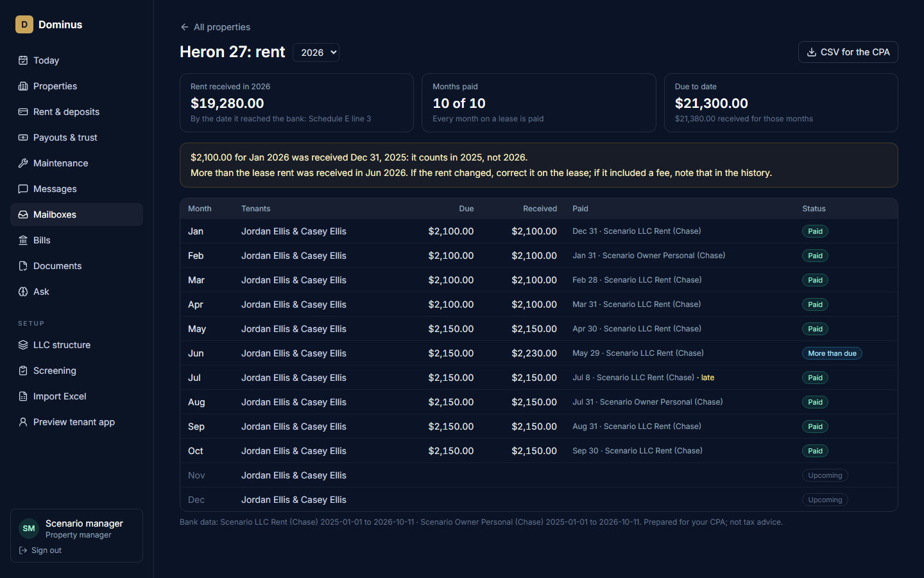The height and width of the screenshot is (578, 924).
Task: Click the late label in Jul row
Action: (x=708, y=378)
